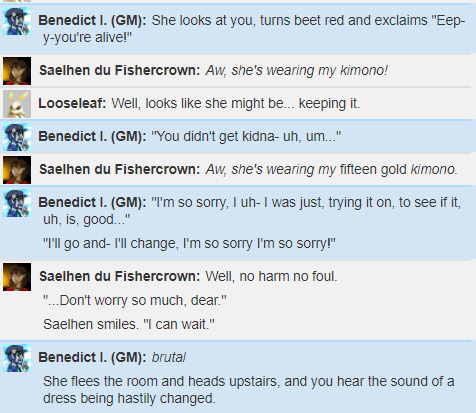Image resolution: width=476 pixels, height=413 pixels.
Task: Click Saelhen's avatar next to "Aw, she's wearing my kimono!"
Action: 17,71
